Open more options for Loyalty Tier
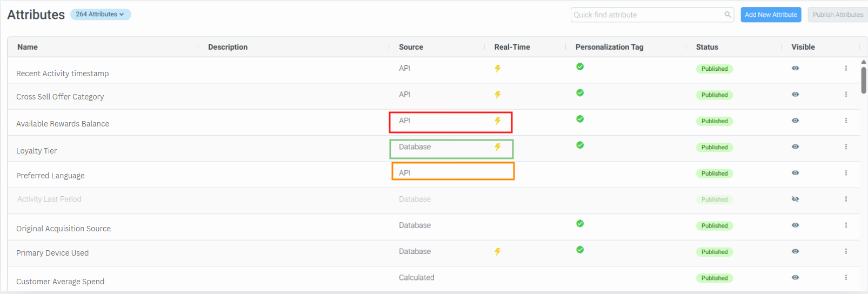The image size is (868, 294). 846,146
